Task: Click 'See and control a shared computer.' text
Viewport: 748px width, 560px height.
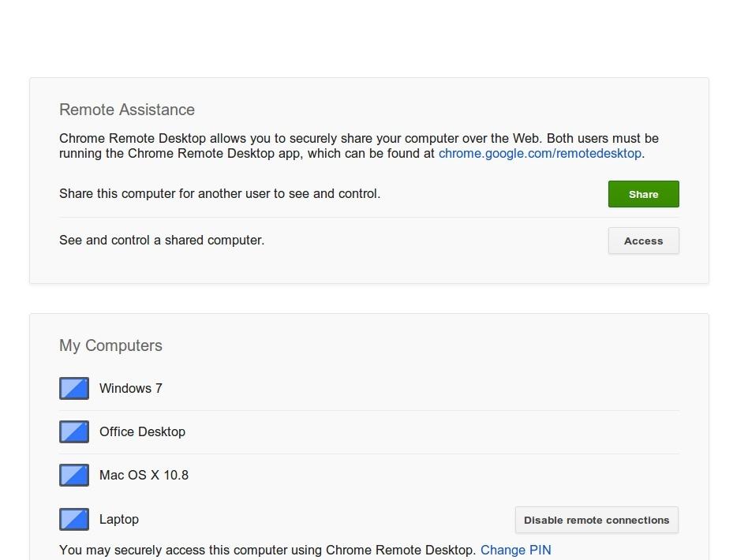Action: coord(162,240)
